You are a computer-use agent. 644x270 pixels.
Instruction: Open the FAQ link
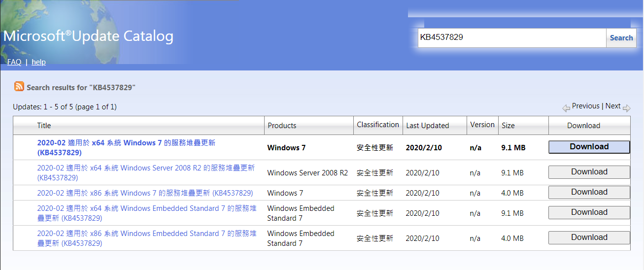(14, 62)
